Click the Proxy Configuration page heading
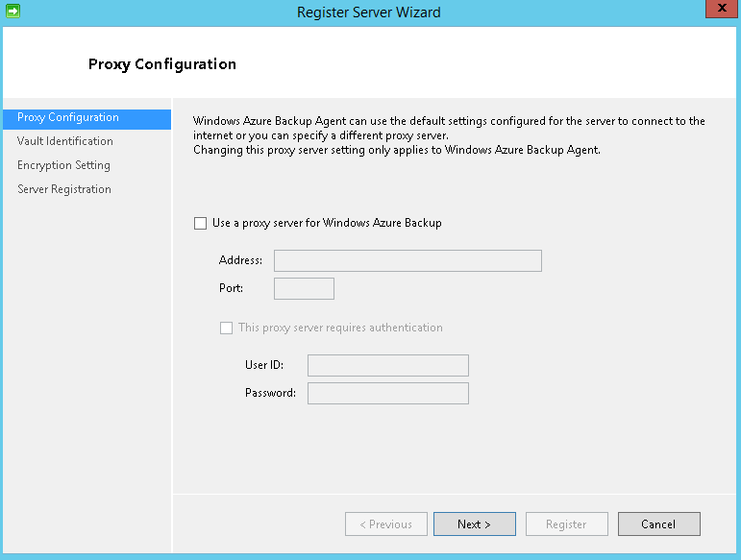This screenshot has height=560, width=741. tap(162, 64)
